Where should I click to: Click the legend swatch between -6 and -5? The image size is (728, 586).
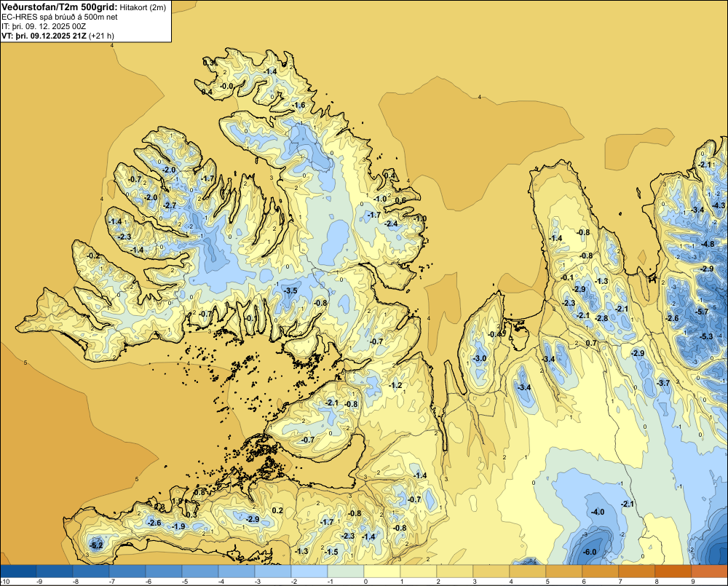(x=164, y=571)
